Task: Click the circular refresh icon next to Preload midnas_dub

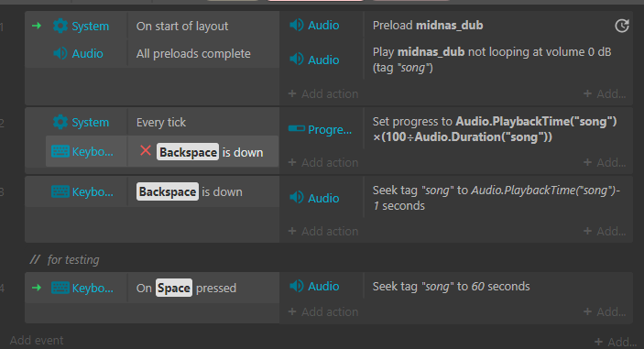Action: (622, 26)
